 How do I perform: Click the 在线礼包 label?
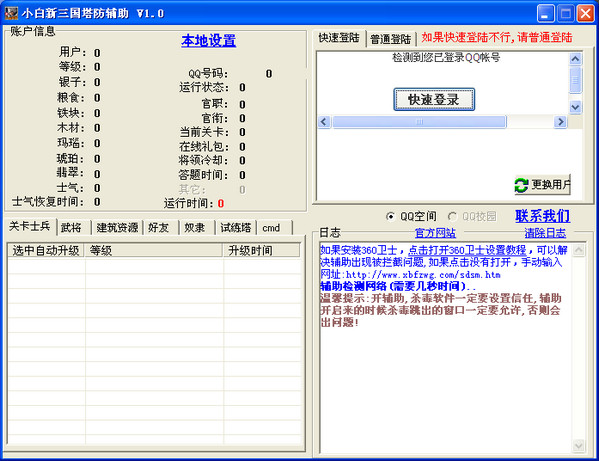[x=204, y=147]
